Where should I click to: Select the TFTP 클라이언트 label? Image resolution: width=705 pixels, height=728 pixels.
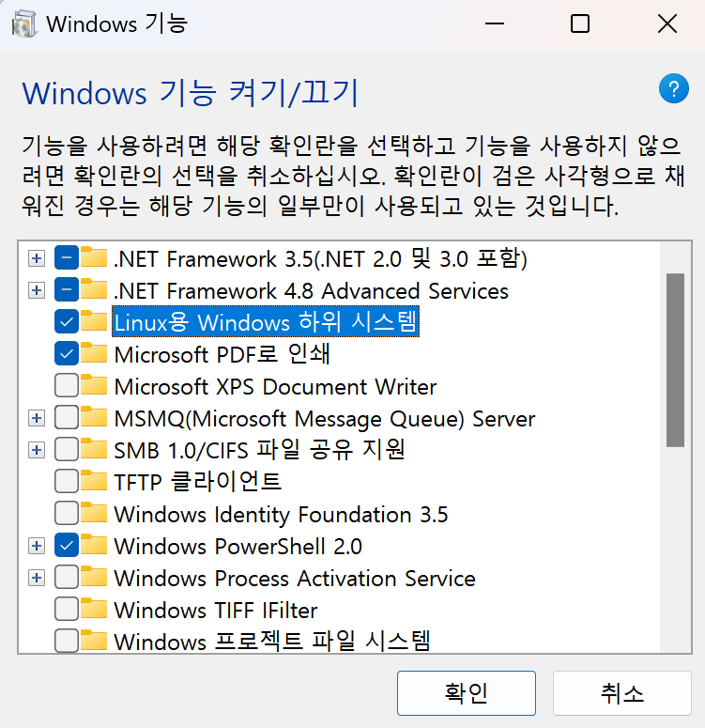pos(198,482)
